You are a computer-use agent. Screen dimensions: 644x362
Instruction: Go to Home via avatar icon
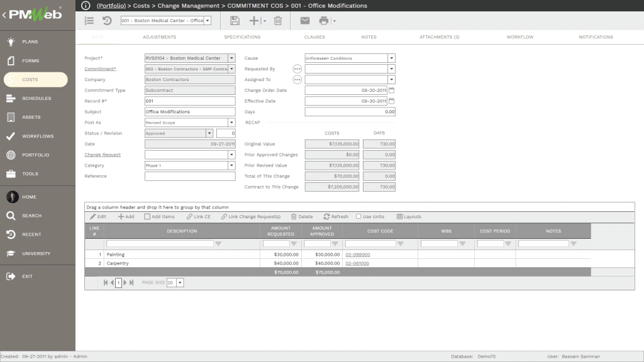13,197
